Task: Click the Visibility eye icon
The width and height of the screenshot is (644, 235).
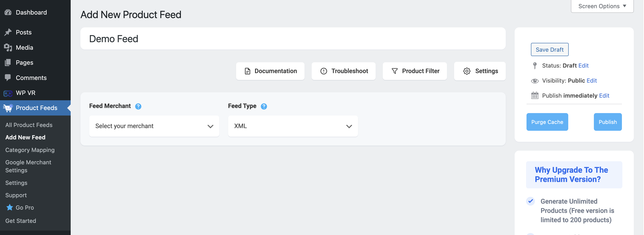Action: 534,81
